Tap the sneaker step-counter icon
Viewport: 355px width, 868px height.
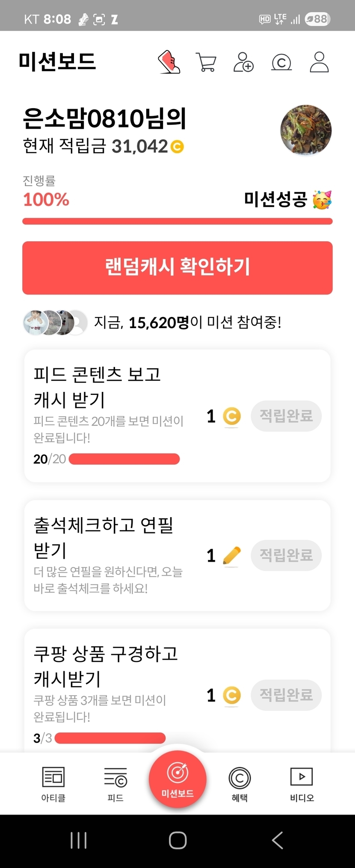click(x=169, y=62)
